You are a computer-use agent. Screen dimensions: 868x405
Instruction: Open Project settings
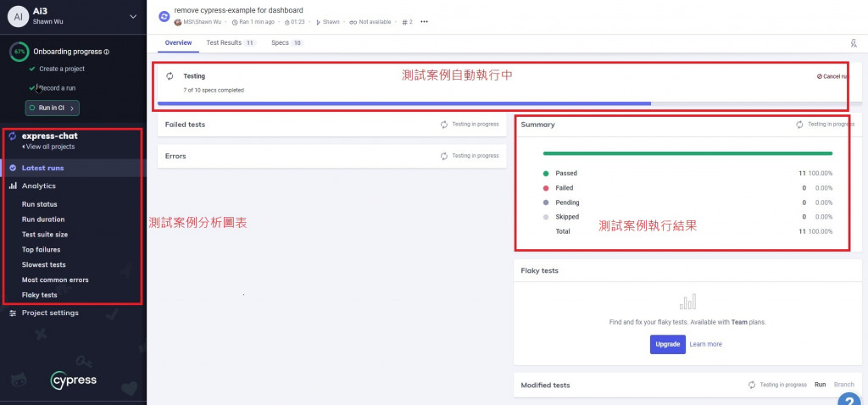[x=50, y=313]
